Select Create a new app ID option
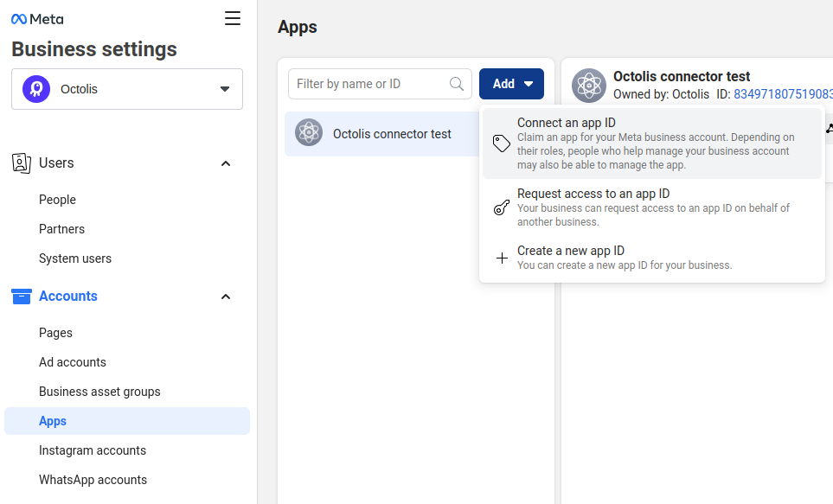This screenshot has height=504, width=833. (652, 258)
